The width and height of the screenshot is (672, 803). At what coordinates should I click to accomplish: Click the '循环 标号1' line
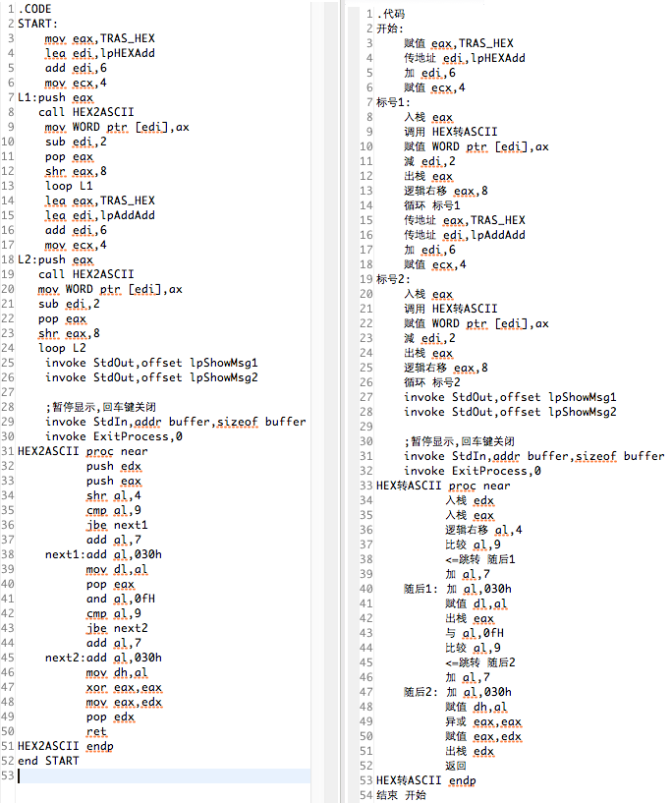click(x=432, y=205)
